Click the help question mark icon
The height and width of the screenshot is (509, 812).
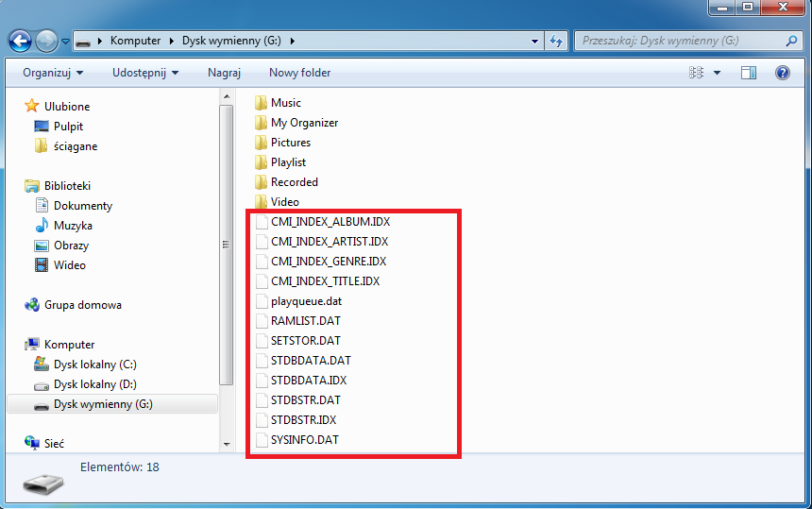click(783, 73)
